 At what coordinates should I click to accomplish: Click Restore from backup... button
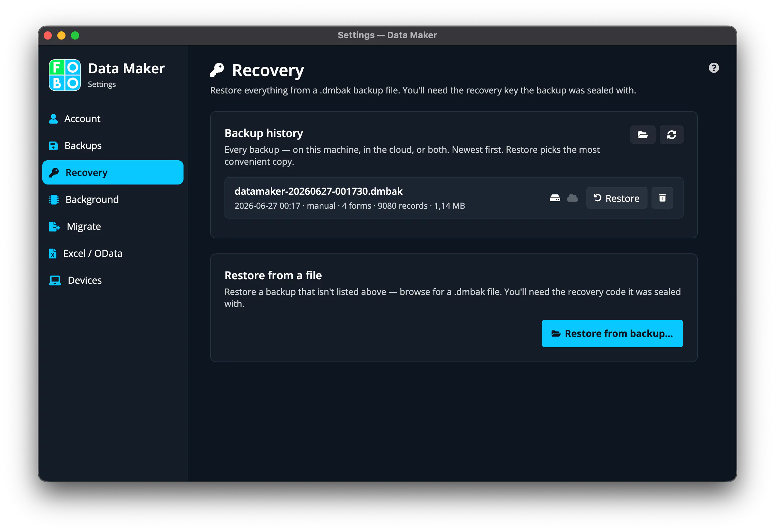[612, 334]
